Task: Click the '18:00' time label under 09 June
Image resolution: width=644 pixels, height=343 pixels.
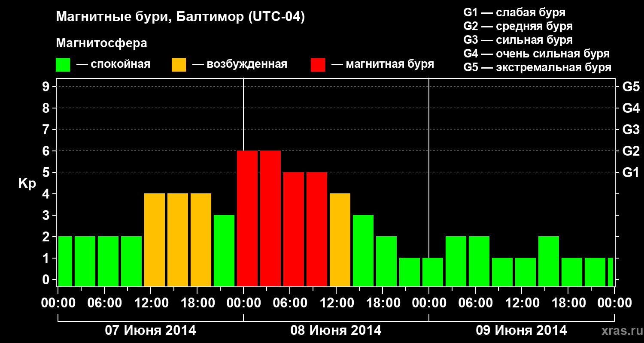Action: coord(568,303)
